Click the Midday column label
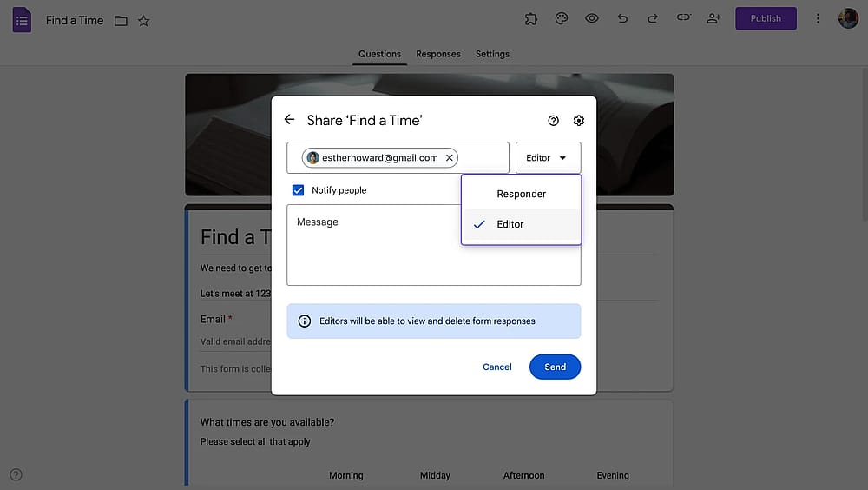The height and width of the screenshot is (490, 868). pos(435,475)
